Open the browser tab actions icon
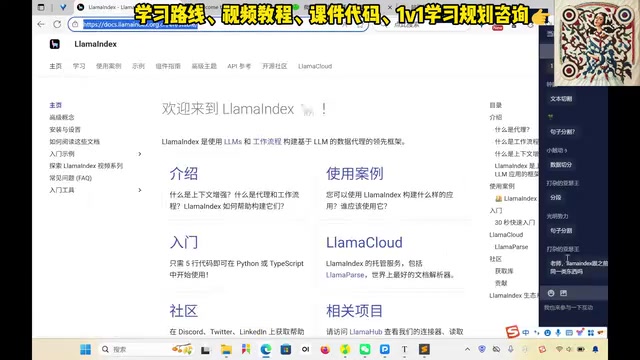This screenshot has width=640, height=360. [41, 7]
